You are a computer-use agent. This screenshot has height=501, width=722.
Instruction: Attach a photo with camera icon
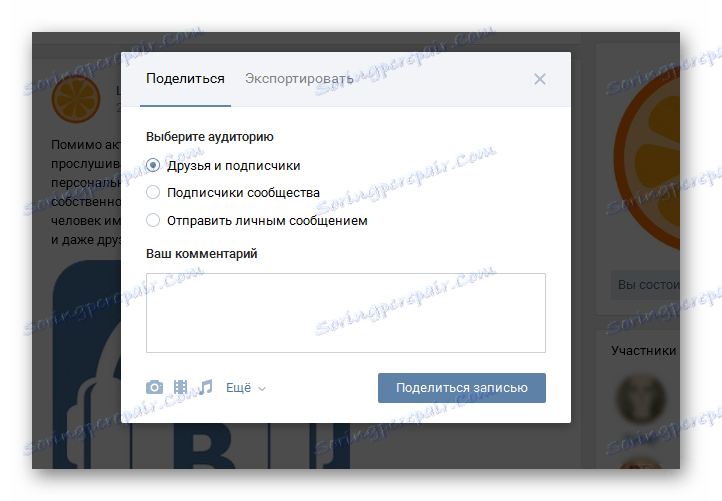pyautogui.click(x=154, y=387)
